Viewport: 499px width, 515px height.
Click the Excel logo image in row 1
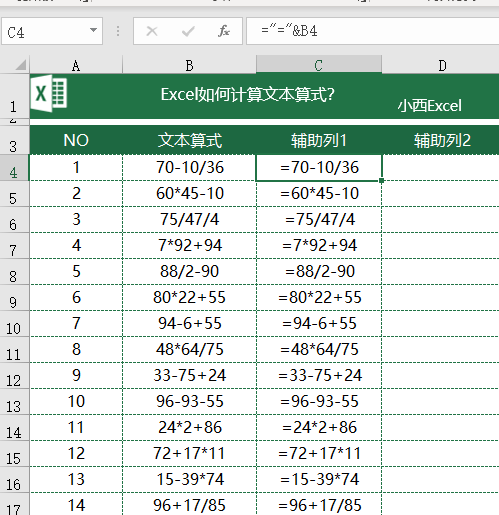click(49, 93)
